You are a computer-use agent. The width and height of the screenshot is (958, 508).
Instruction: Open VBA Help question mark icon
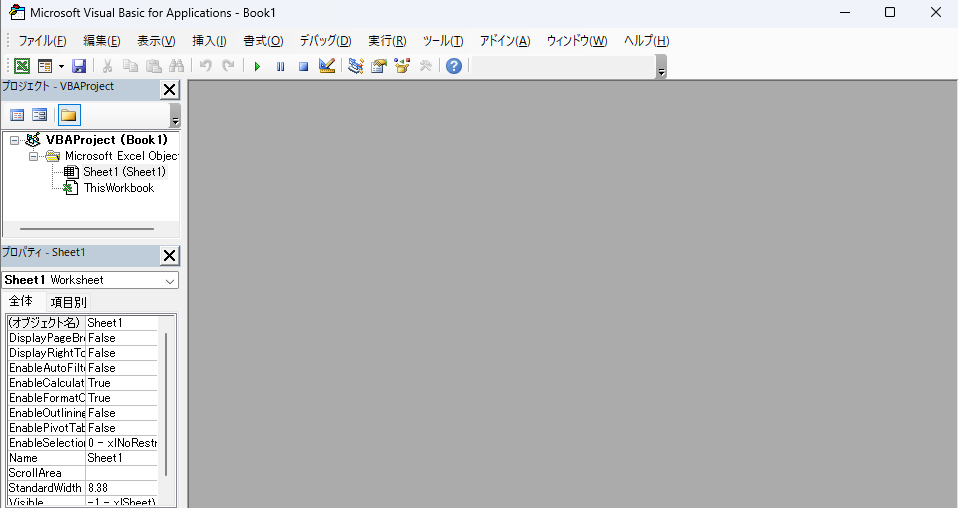pyautogui.click(x=454, y=65)
